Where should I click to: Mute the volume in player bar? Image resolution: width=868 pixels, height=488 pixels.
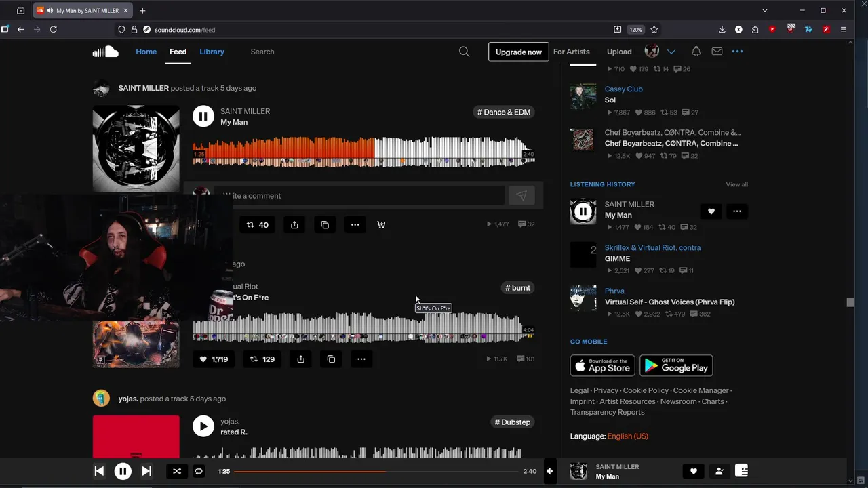point(550,471)
